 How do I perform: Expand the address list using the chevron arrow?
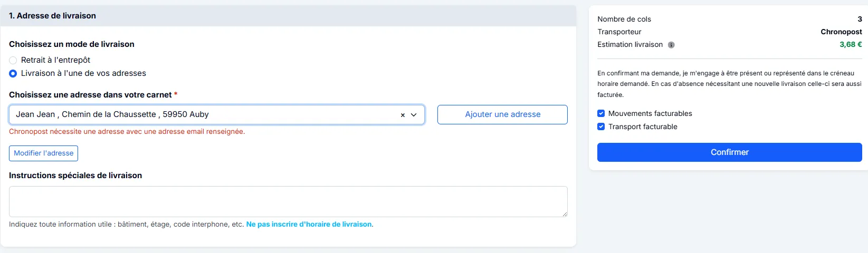(x=414, y=115)
